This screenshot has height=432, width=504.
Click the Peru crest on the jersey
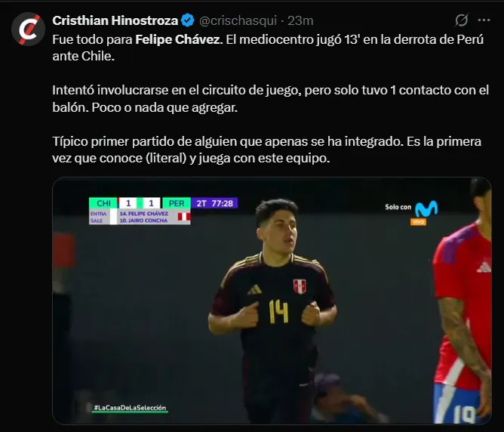pyautogui.click(x=300, y=286)
